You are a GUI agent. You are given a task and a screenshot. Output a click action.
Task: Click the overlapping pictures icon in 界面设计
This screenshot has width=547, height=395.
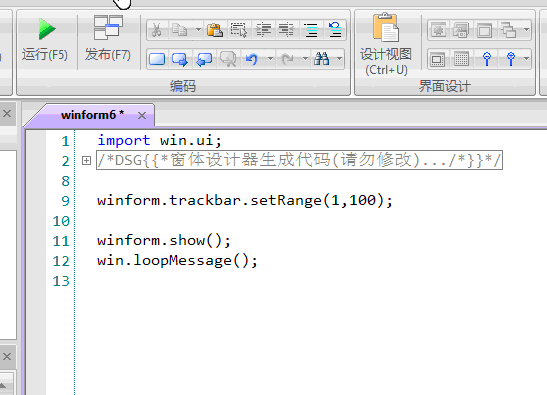(461, 30)
